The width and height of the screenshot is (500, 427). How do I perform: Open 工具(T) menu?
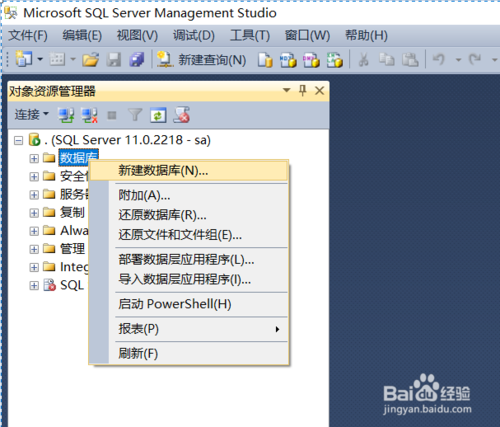coord(250,35)
